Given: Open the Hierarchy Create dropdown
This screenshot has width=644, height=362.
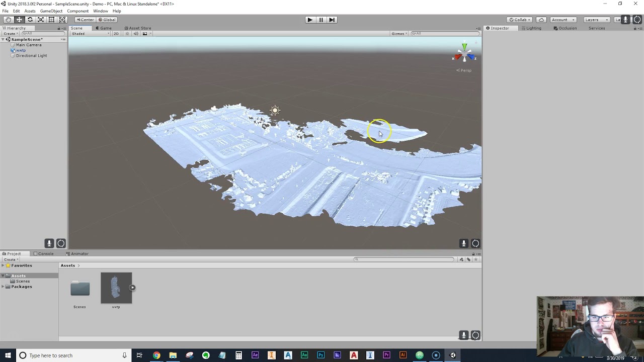Looking at the screenshot, I should point(11,34).
